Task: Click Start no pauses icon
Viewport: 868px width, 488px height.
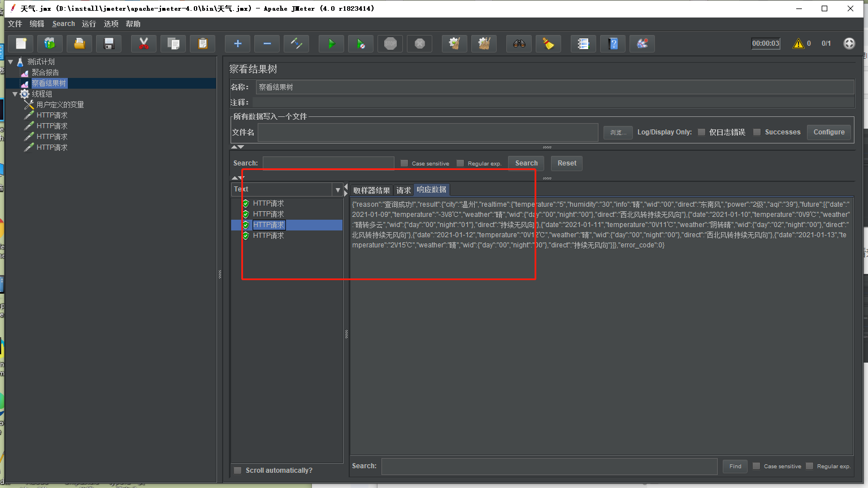Action: tap(361, 43)
